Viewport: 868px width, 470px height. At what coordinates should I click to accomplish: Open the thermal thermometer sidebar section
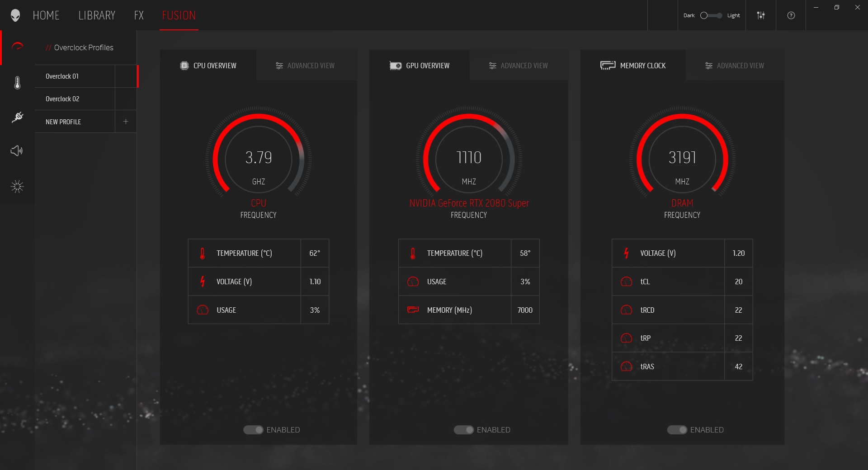(x=17, y=83)
